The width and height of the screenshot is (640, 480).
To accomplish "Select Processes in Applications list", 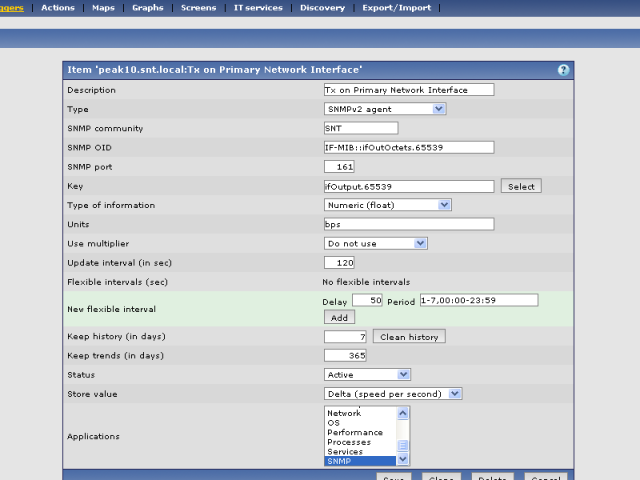I will [x=361, y=442].
